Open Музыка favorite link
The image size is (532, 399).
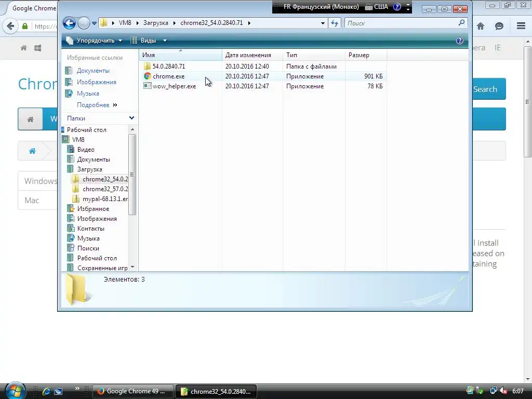click(x=88, y=94)
